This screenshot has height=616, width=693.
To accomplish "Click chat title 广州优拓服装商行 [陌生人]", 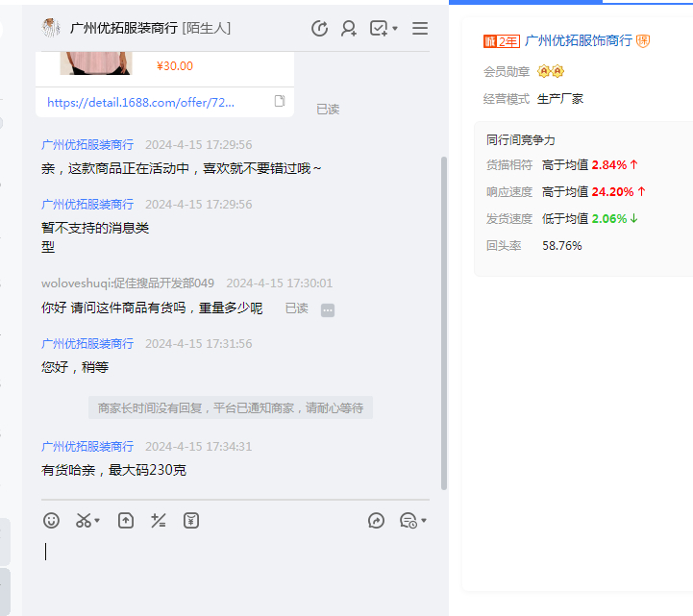I will coord(150,28).
